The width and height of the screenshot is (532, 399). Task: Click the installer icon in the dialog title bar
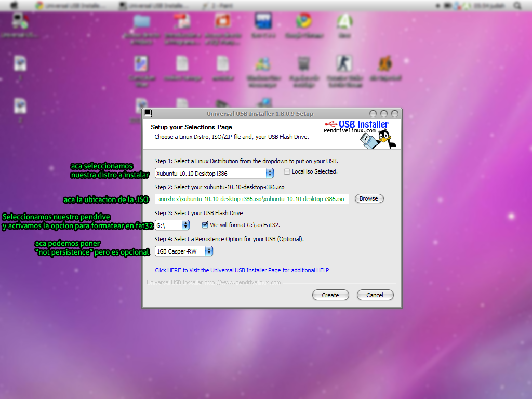click(x=148, y=113)
